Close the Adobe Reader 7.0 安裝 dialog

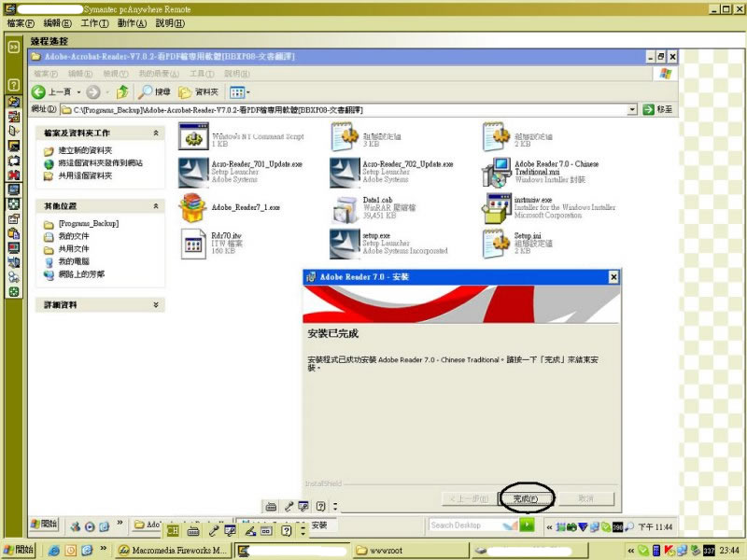(613, 276)
